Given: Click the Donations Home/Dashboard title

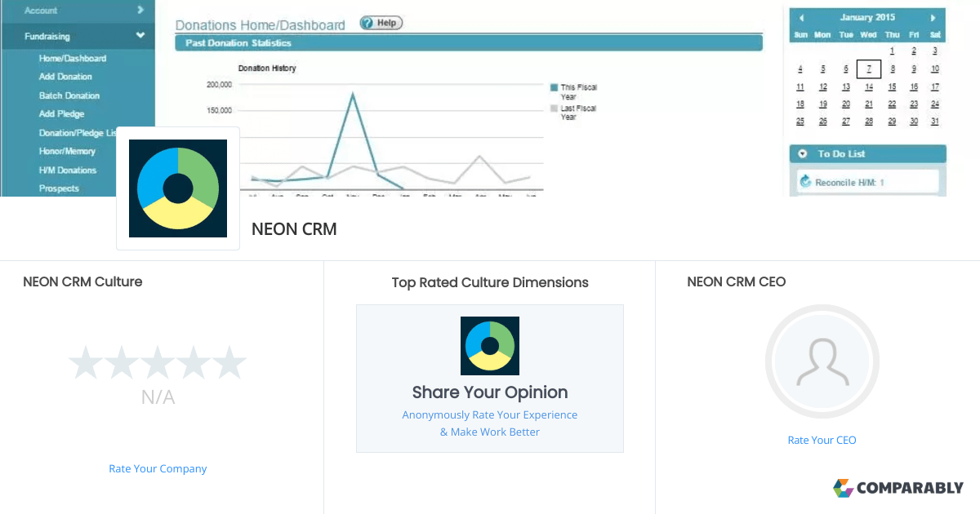Looking at the screenshot, I should click(261, 25).
